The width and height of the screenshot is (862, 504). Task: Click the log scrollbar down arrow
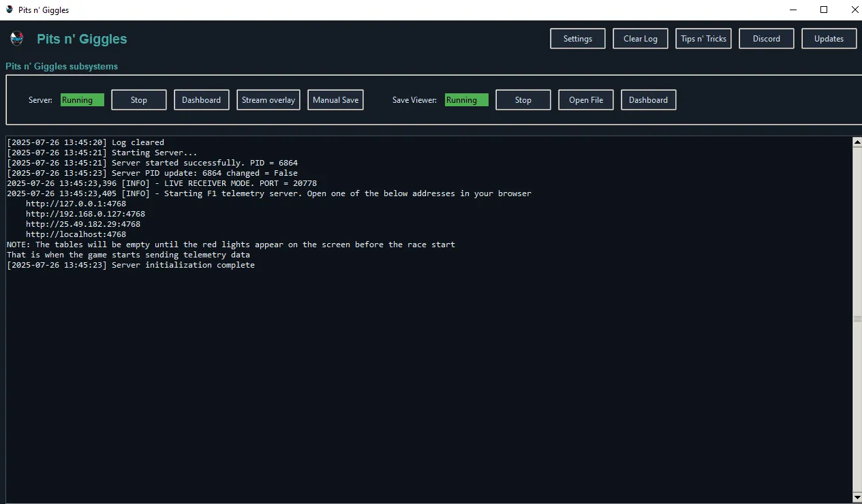click(x=857, y=497)
